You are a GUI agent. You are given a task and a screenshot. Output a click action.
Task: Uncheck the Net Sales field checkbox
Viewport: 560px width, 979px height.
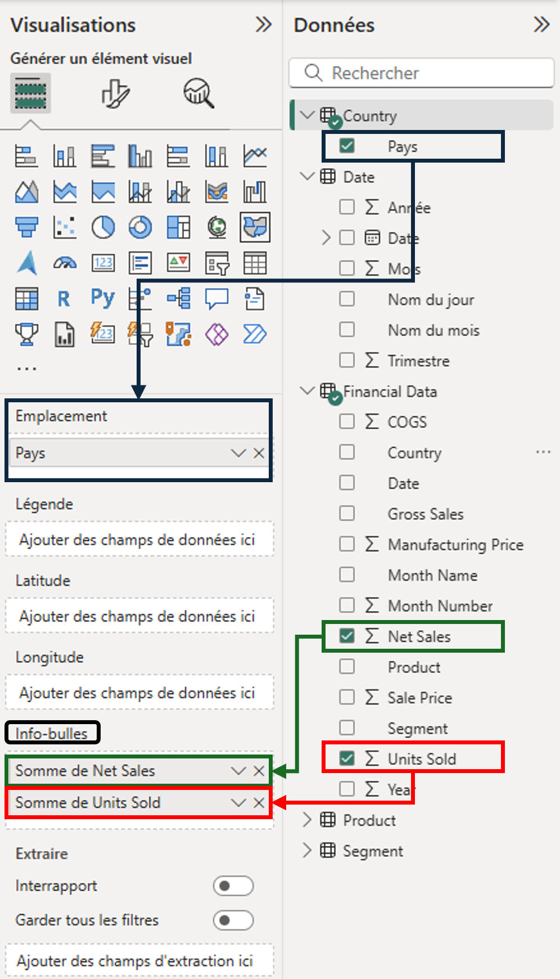point(347,636)
